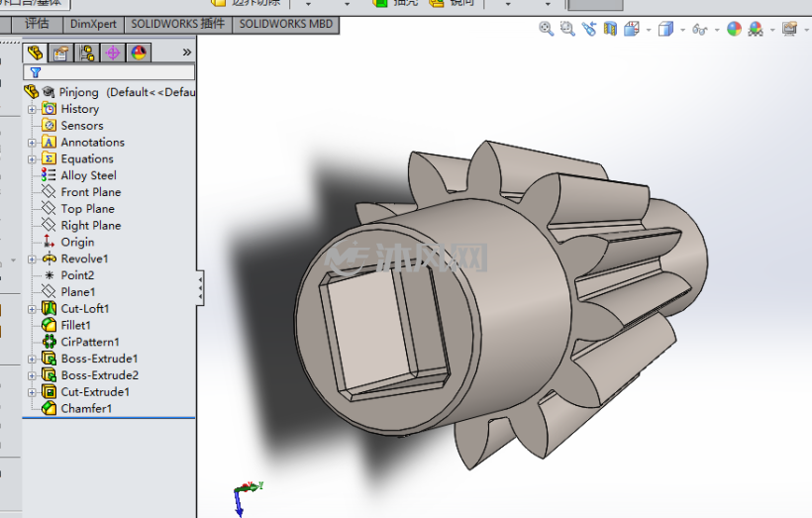The height and width of the screenshot is (518, 812).
Task: Open the Hide/Show Items dropdown arrow
Action: [717, 30]
